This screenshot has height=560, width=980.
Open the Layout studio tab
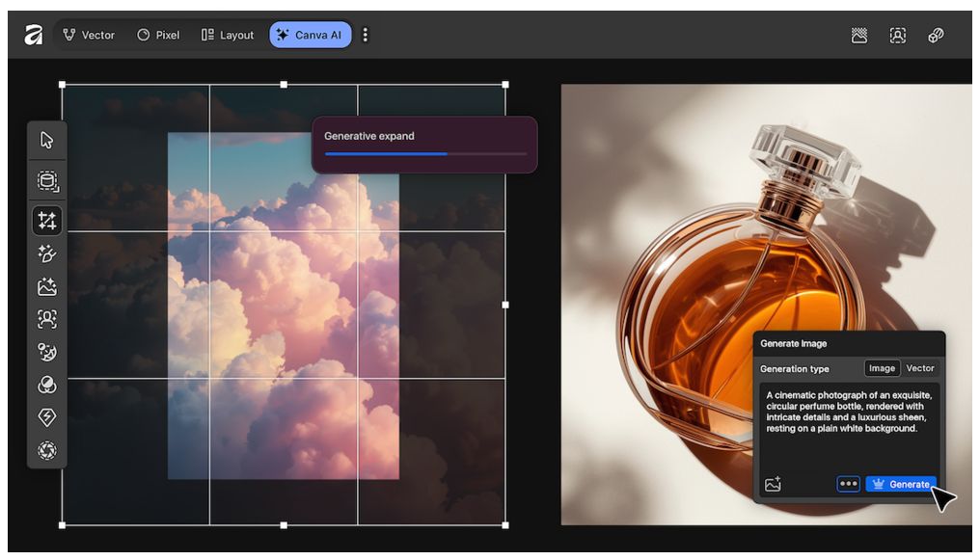pyautogui.click(x=228, y=35)
